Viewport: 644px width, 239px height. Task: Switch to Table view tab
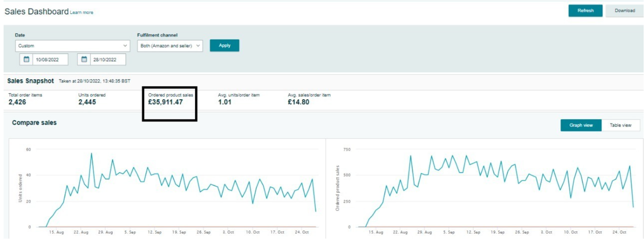tap(620, 125)
